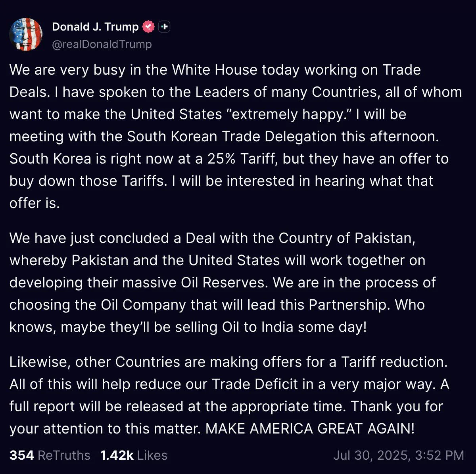476x474 pixels.
Task: Click the paragraph about the Pakistan Deal
Action: tap(223, 283)
